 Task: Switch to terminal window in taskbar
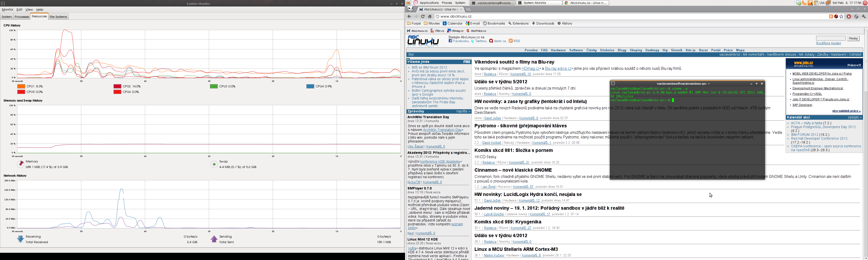(492, 3)
